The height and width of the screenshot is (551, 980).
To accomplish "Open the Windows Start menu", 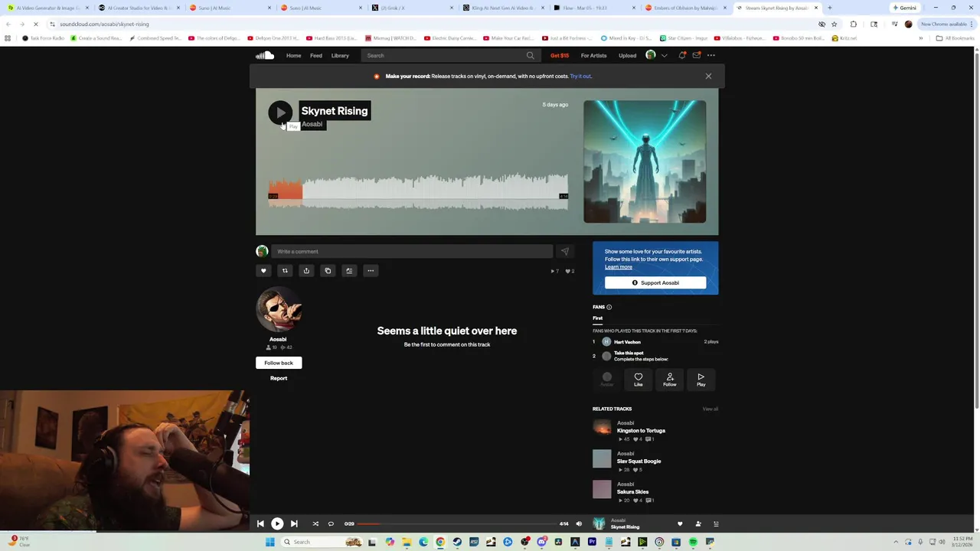I will (269, 542).
